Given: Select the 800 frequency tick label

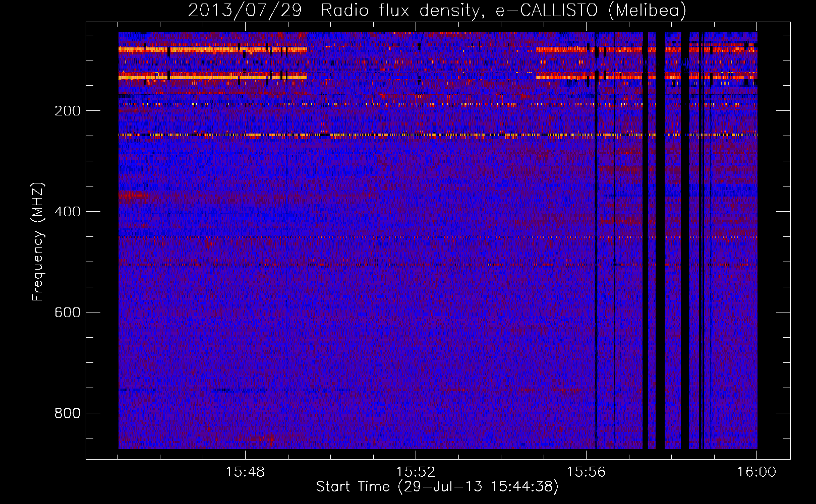Looking at the screenshot, I should pyautogui.click(x=68, y=413).
